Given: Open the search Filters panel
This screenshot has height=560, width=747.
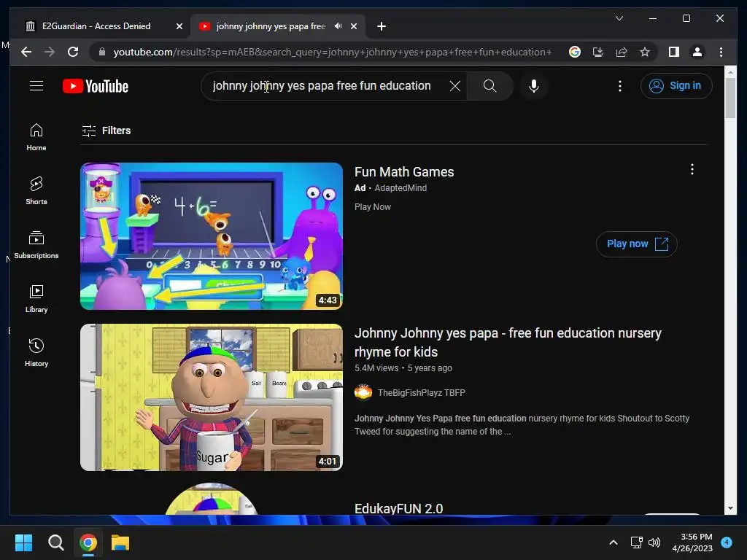Looking at the screenshot, I should pos(107,131).
